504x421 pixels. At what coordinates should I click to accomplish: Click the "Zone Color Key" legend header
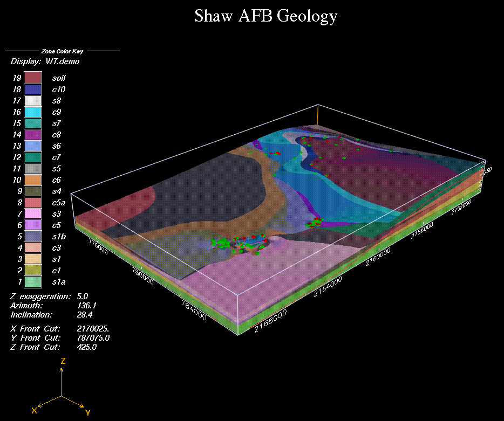[x=63, y=51]
